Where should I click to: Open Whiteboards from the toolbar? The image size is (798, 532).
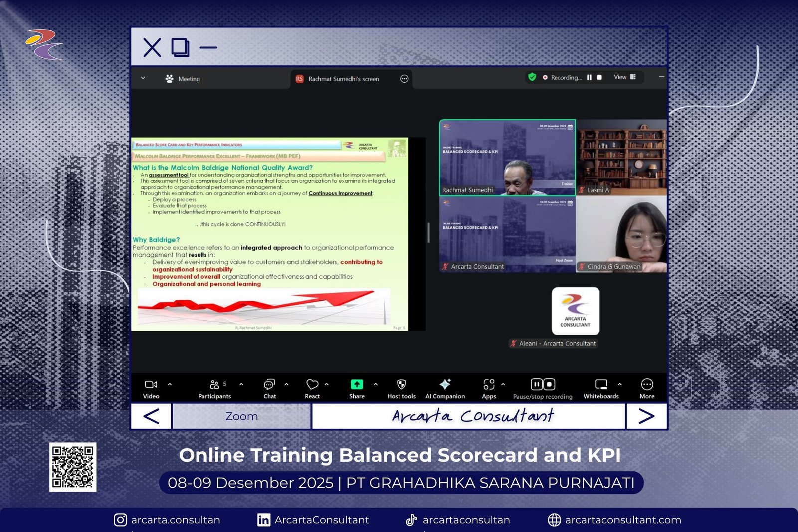coord(601,384)
